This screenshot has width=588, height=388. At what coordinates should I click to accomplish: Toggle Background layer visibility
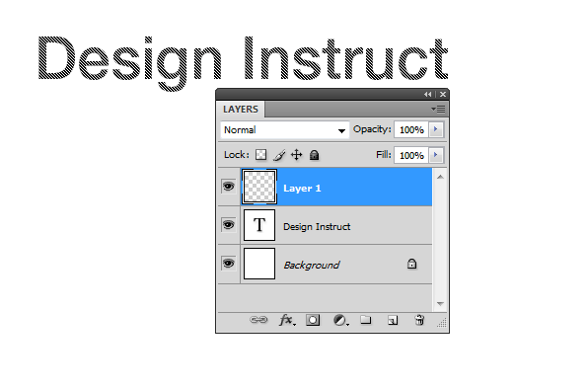[x=228, y=263]
